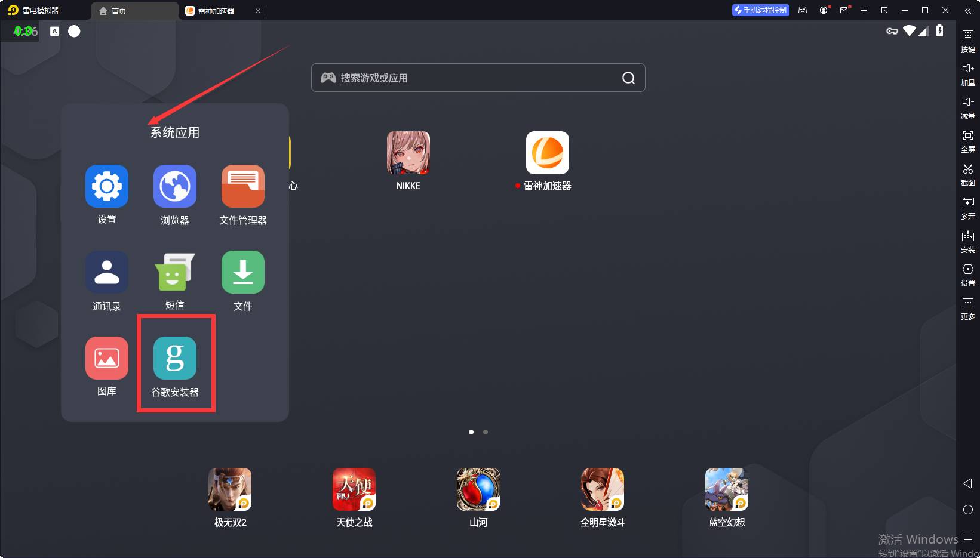Click the 安装 APK install button
Viewport: 980px width, 558px height.
tap(968, 242)
